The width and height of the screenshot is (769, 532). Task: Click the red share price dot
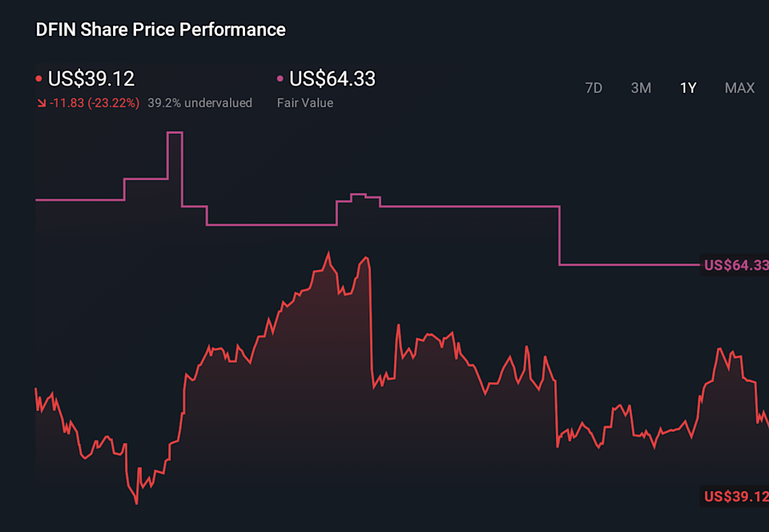(38, 79)
